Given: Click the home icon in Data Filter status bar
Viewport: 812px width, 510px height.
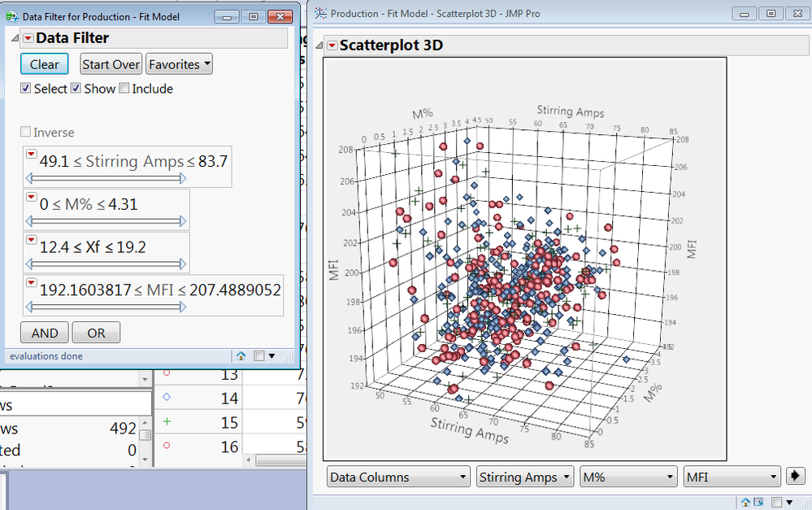Looking at the screenshot, I should pos(241,356).
